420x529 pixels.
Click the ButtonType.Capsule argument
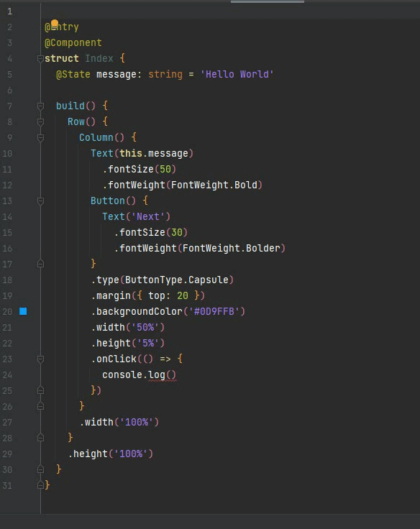click(x=177, y=280)
